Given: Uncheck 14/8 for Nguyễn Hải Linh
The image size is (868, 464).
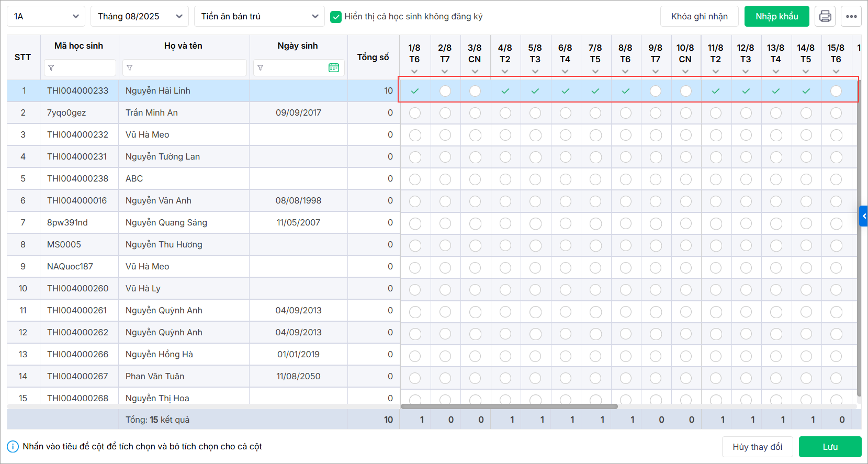Looking at the screenshot, I should point(806,91).
